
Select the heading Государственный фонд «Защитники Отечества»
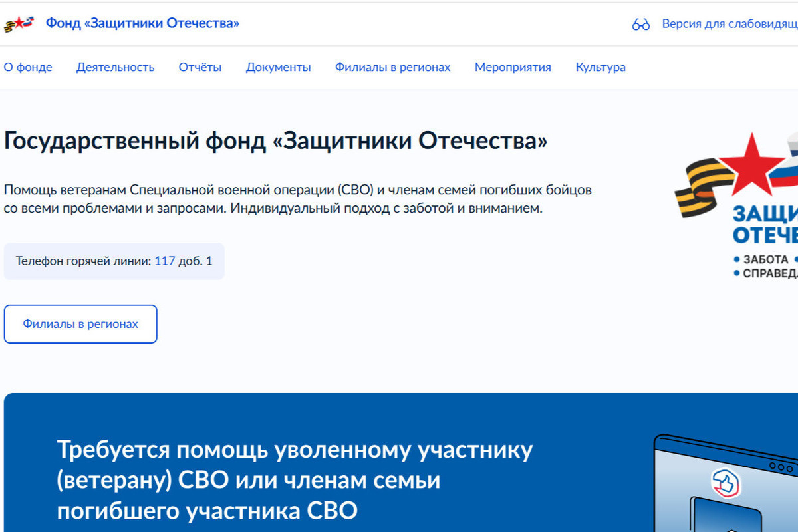point(276,141)
